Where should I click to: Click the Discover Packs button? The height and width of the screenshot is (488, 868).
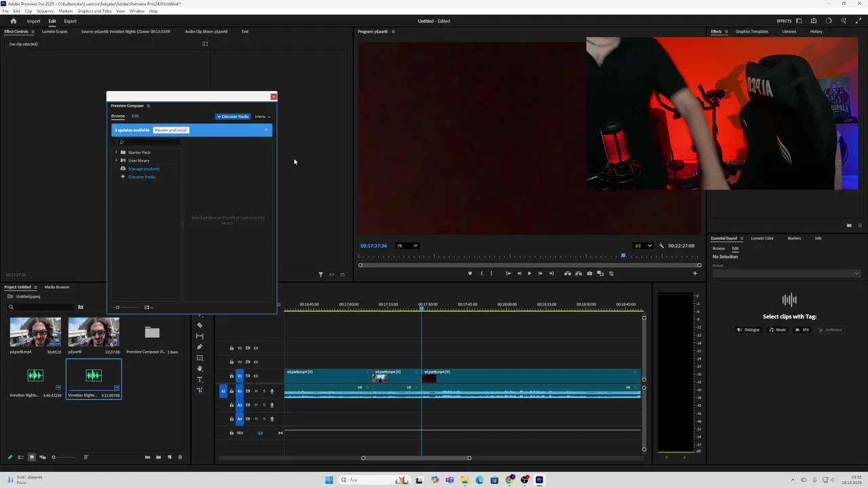(233, 117)
